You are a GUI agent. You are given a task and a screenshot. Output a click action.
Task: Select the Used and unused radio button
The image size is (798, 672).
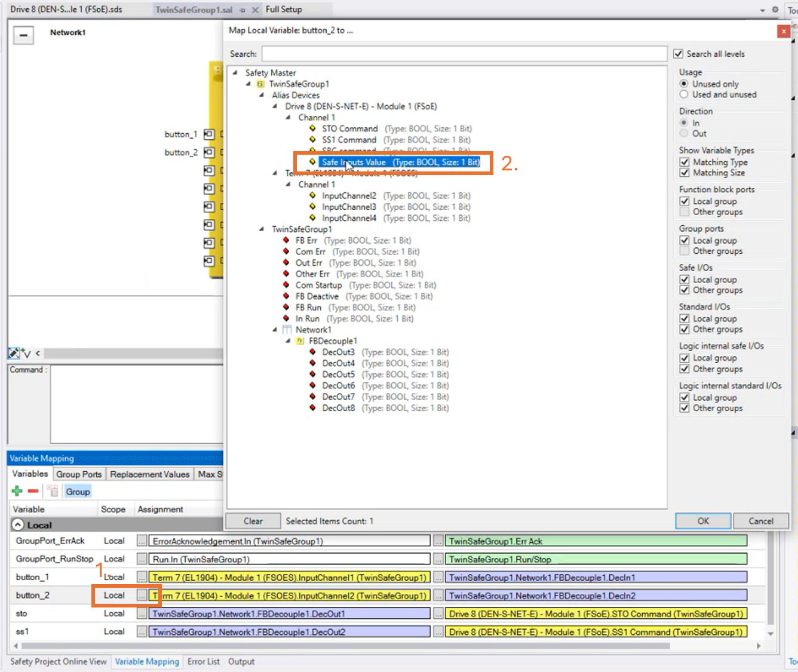coord(685,94)
